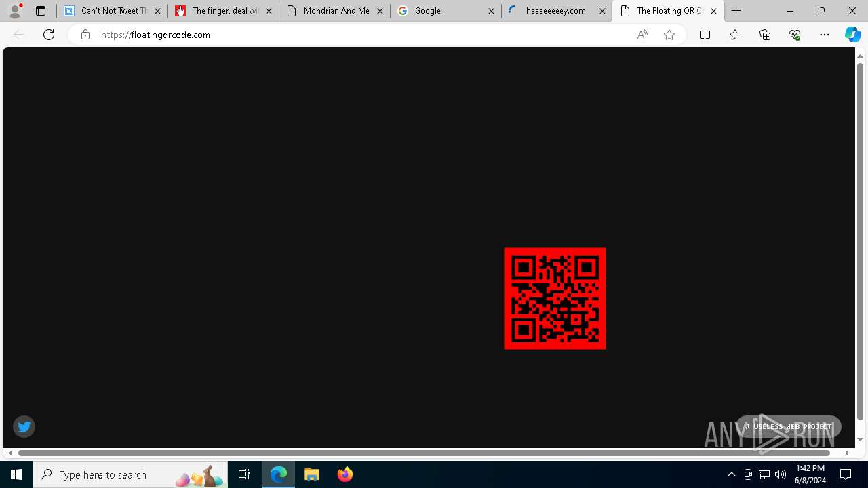
Task: Open the network status tray icon
Action: [x=764, y=474]
